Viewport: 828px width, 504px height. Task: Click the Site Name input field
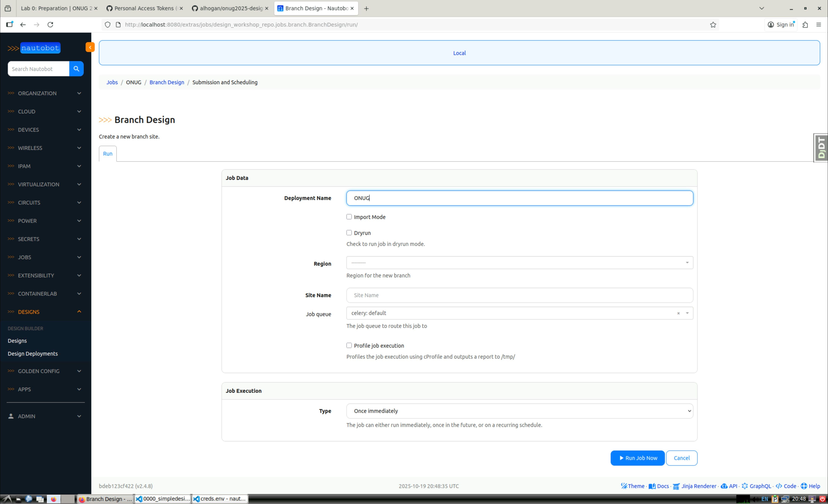click(519, 295)
